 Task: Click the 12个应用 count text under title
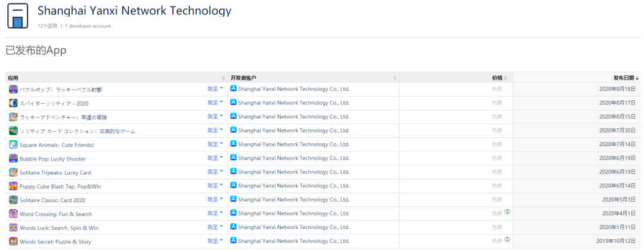(47, 26)
